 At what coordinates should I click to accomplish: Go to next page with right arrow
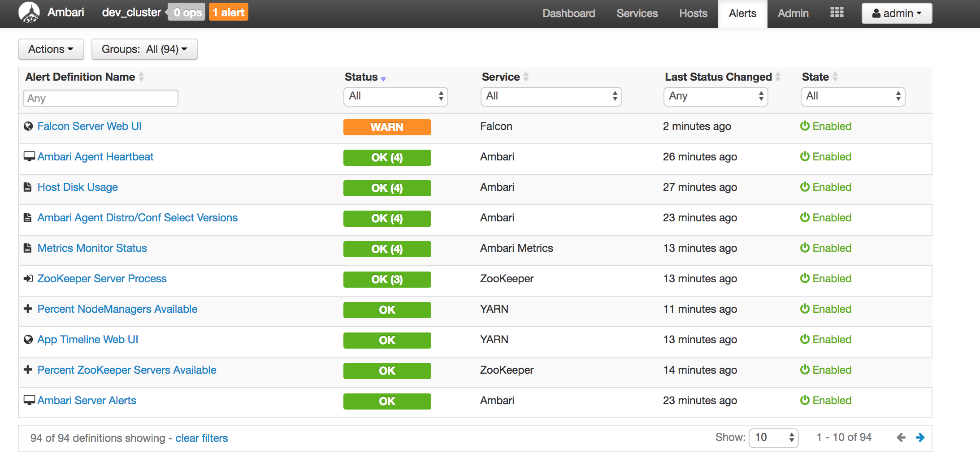920,438
